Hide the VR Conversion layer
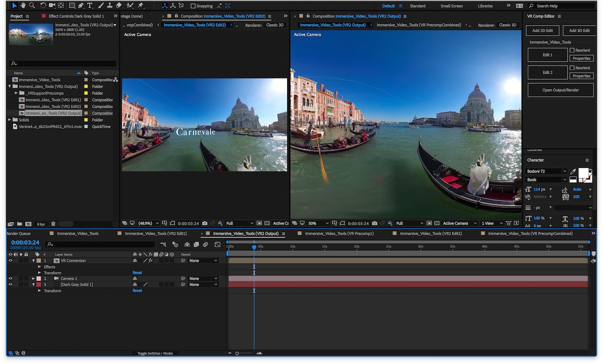Viewport: 603px width, 364px height. click(10, 260)
